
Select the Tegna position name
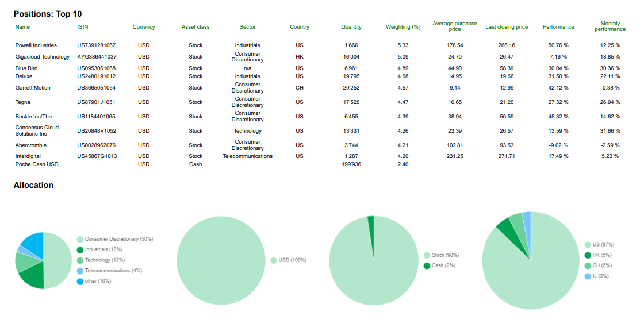22,102
